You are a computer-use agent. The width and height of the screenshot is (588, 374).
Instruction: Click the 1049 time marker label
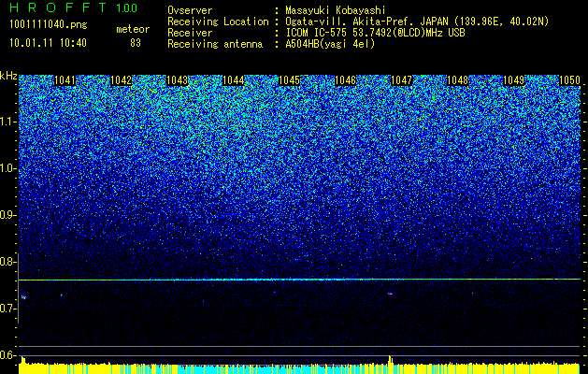(513, 80)
